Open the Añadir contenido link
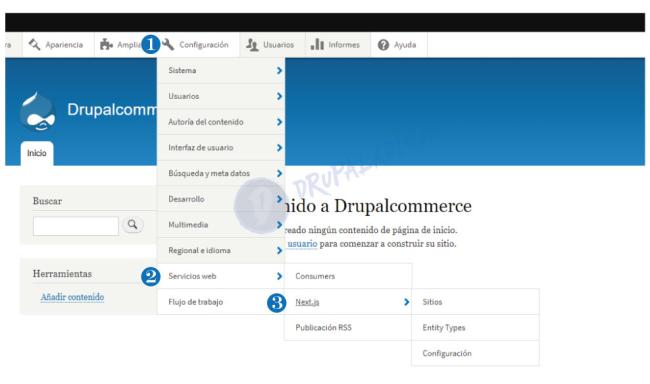This screenshot has width=650, height=384. coord(72,297)
